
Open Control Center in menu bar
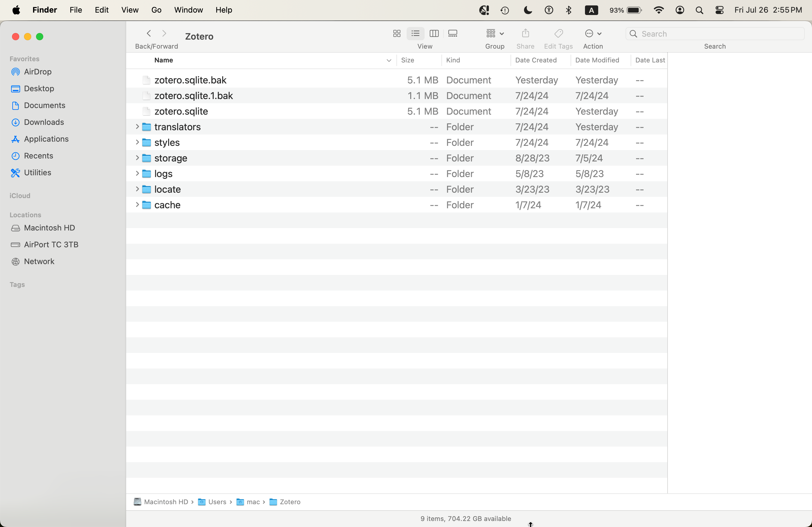(x=720, y=10)
